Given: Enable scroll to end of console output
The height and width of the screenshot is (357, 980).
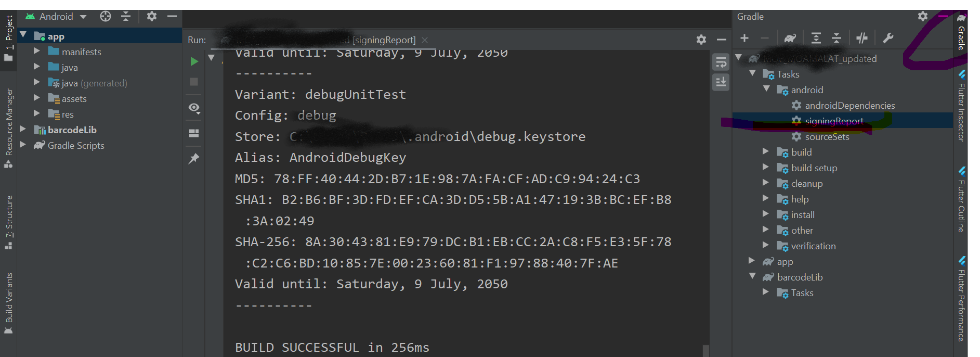Looking at the screenshot, I should pyautogui.click(x=721, y=82).
